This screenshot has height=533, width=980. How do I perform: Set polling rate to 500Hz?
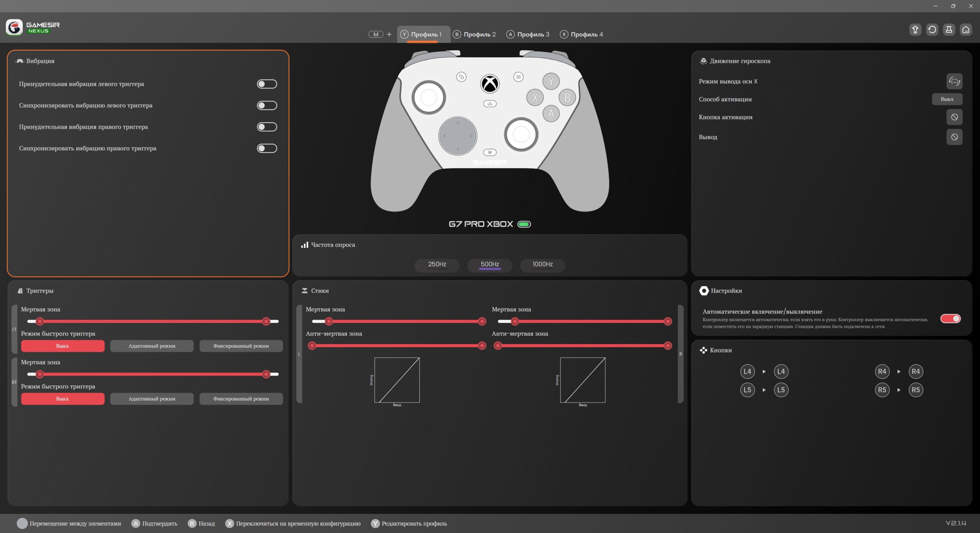tap(490, 265)
